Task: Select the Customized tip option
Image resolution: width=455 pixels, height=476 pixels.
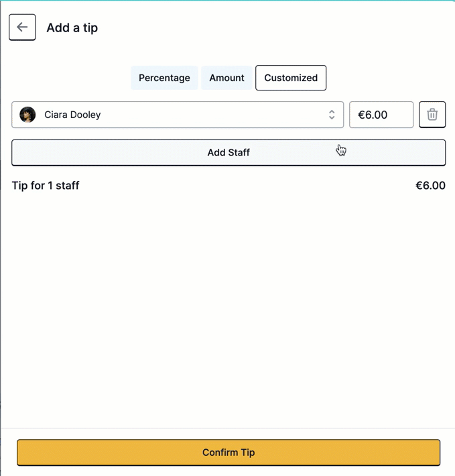Action: pos(291,78)
